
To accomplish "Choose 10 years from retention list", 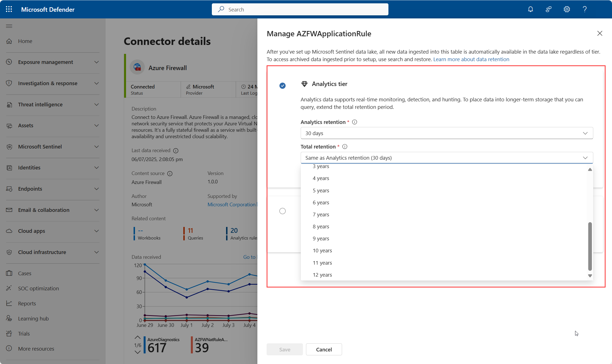I will (x=322, y=250).
